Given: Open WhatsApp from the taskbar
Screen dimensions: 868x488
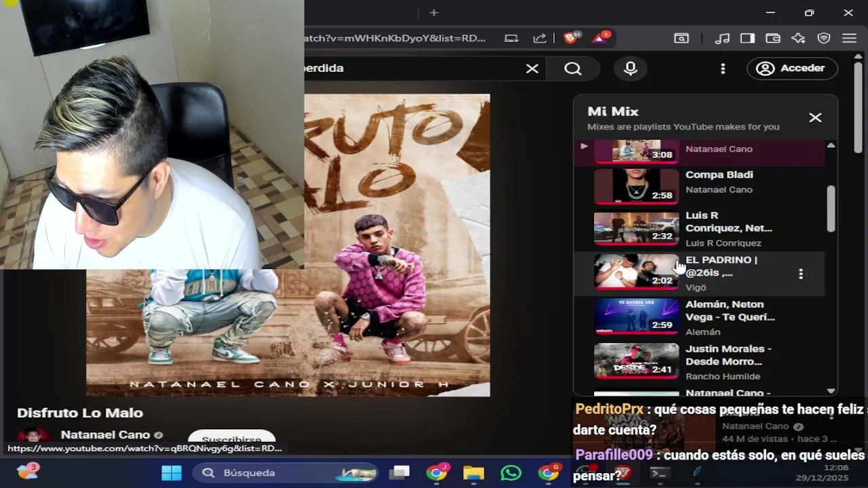Looking at the screenshot, I should 511,472.
